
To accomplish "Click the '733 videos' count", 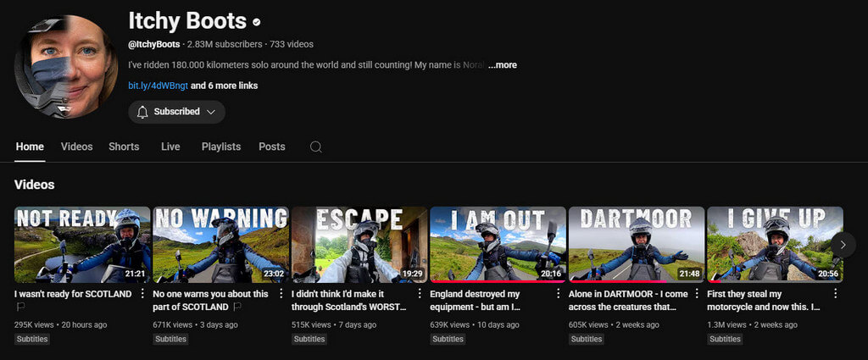I will click(292, 44).
